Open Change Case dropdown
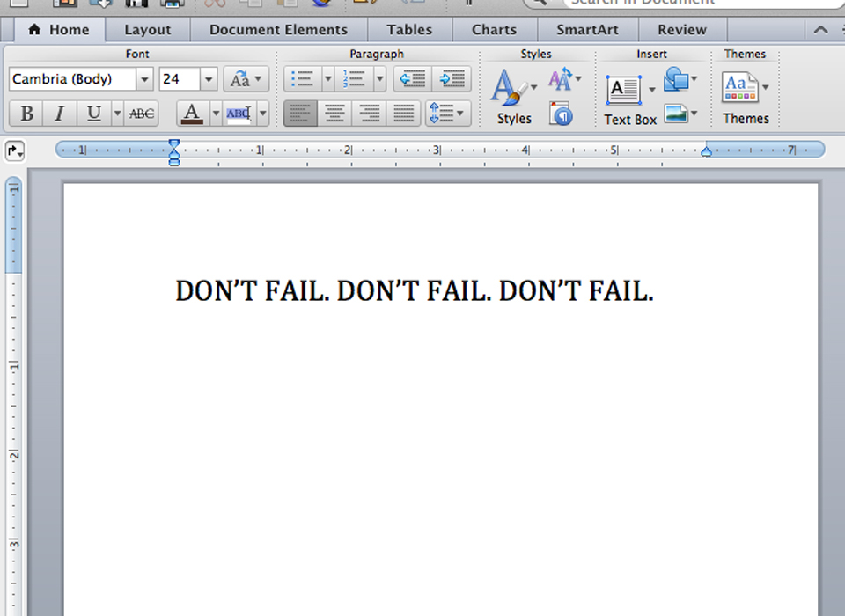845x616 pixels. (246, 79)
